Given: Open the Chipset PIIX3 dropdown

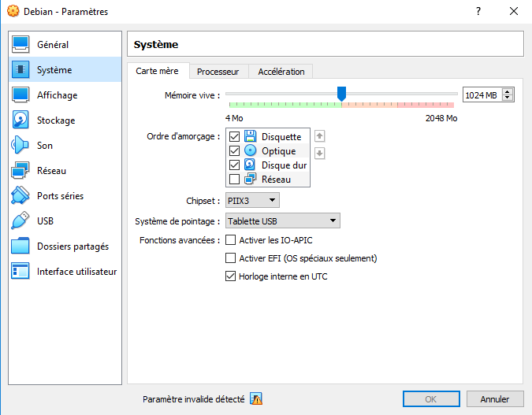Looking at the screenshot, I should coord(252,200).
